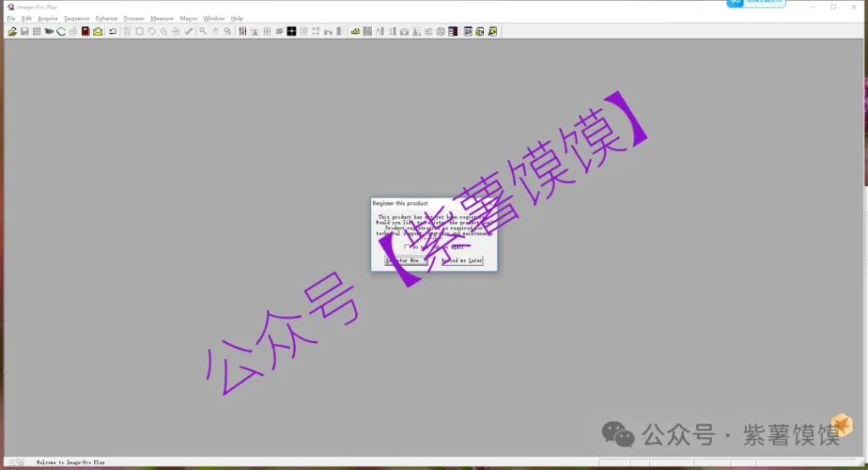Click the Open file folder icon

(13, 31)
